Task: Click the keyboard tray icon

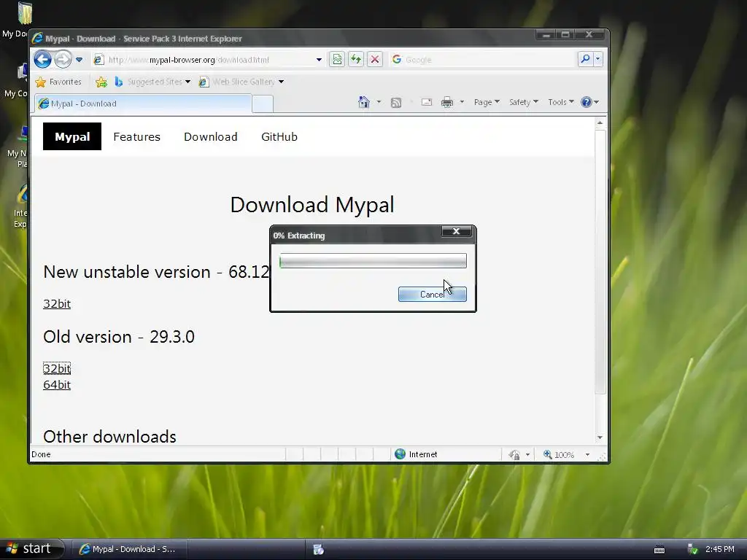Action: pos(659,550)
